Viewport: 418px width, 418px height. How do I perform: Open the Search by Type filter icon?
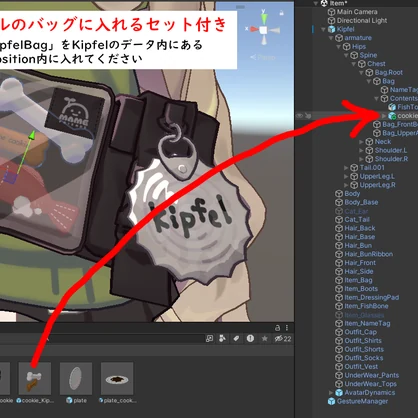pos(223,339)
